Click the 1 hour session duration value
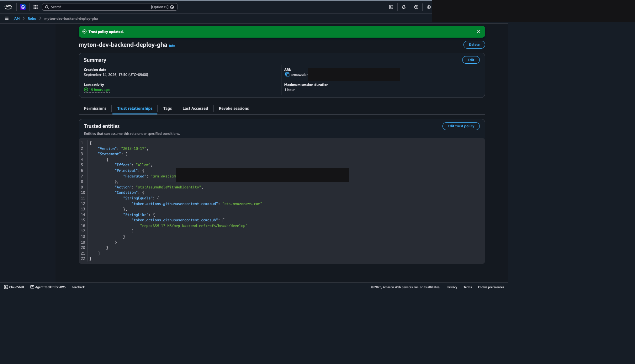This screenshot has height=364, width=635. 289,90
